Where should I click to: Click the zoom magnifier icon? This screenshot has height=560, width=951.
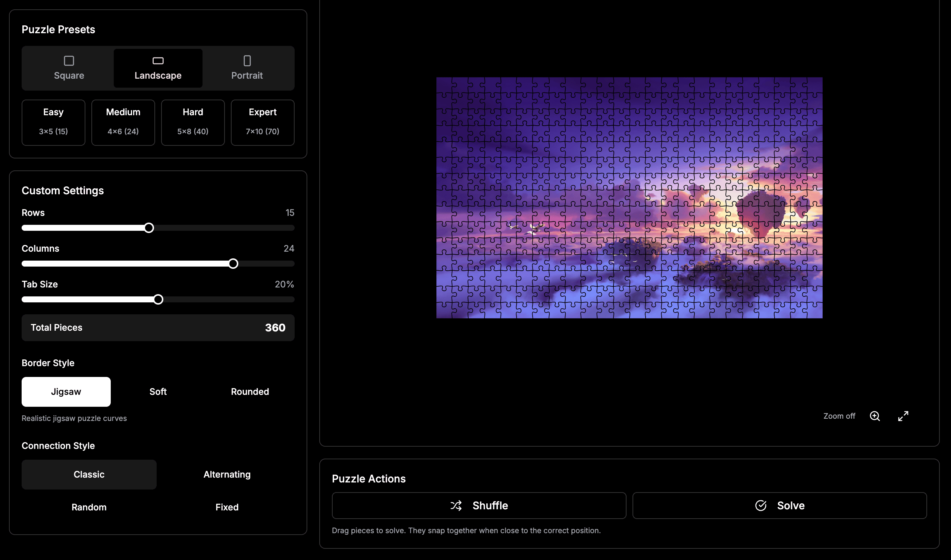tap(875, 416)
